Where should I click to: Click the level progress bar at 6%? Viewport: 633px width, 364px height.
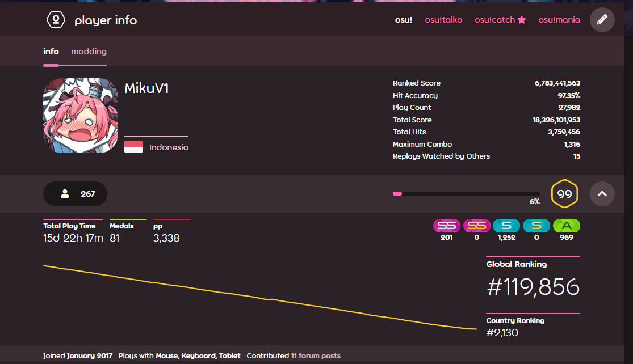tap(466, 194)
